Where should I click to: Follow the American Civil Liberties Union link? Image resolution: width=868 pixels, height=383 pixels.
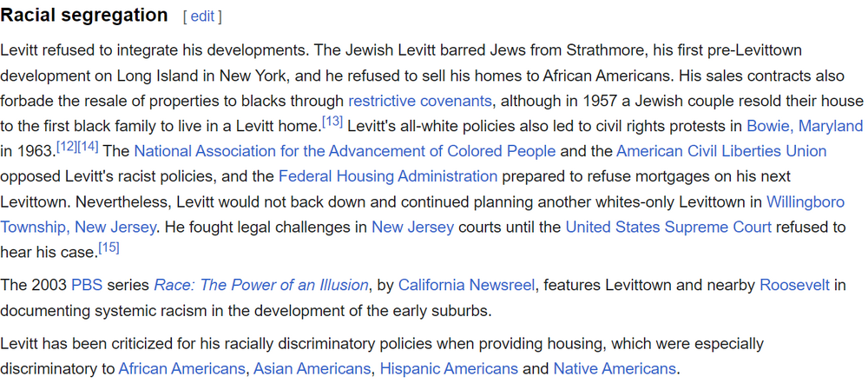pyautogui.click(x=721, y=151)
